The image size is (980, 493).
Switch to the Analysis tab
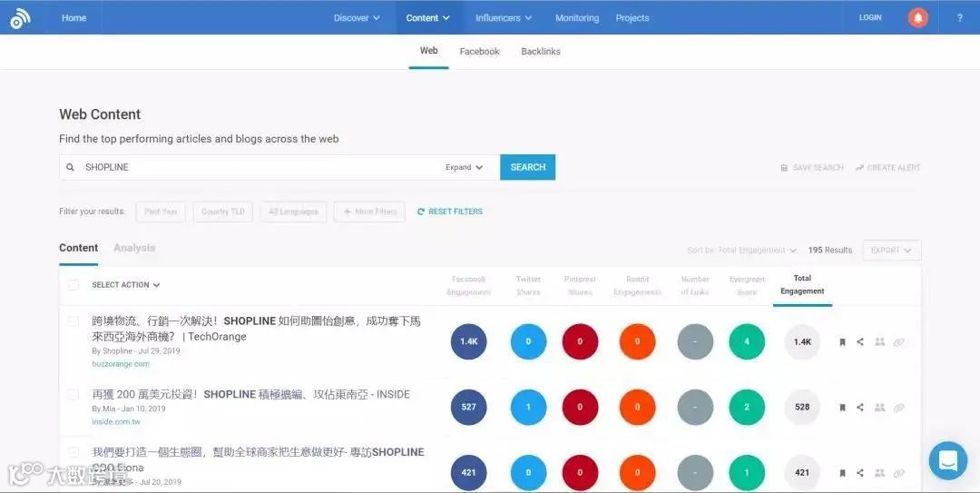tap(134, 248)
